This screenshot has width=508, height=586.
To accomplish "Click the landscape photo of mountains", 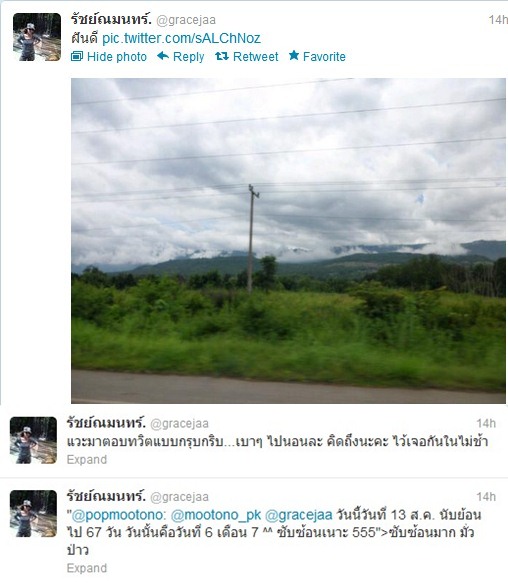I will 288,241.
